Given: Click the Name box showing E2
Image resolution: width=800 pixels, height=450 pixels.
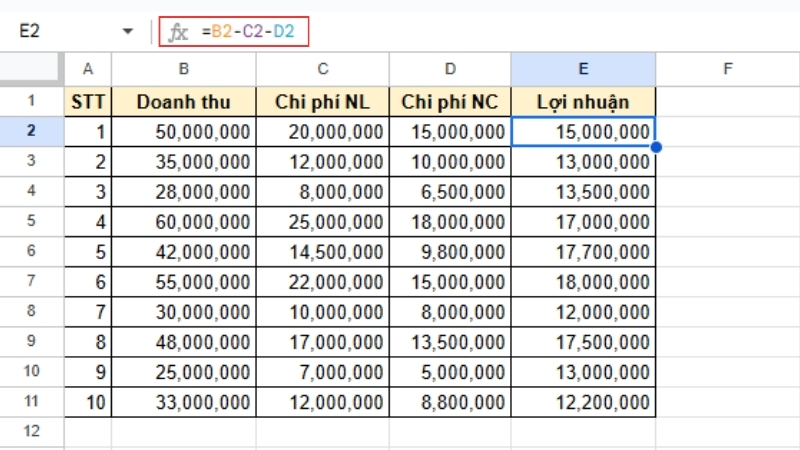Looking at the screenshot, I should (60, 32).
